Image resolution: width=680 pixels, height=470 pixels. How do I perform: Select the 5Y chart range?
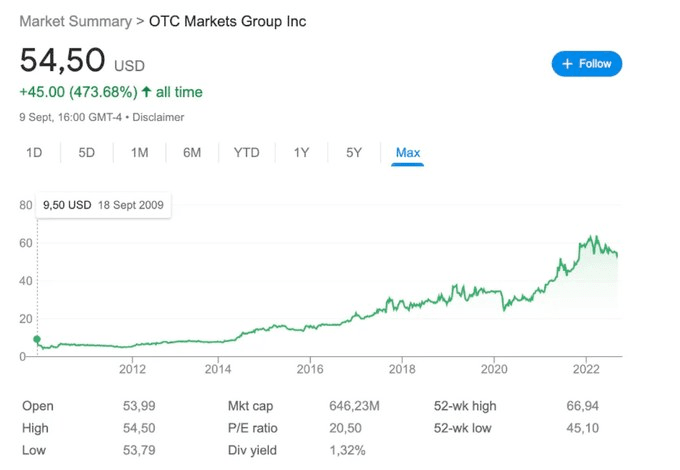tap(353, 153)
